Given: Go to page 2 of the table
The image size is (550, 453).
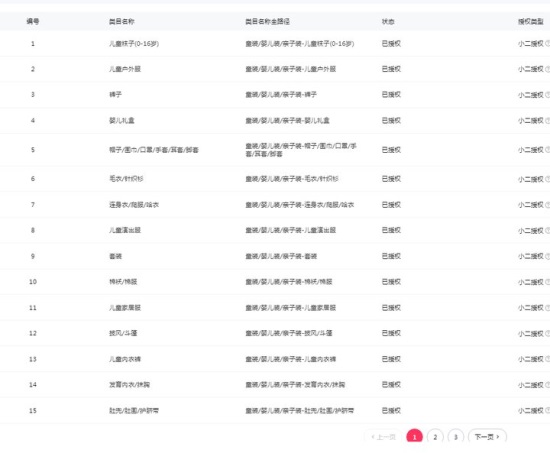Looking at the screenshot, I should 435,437.
